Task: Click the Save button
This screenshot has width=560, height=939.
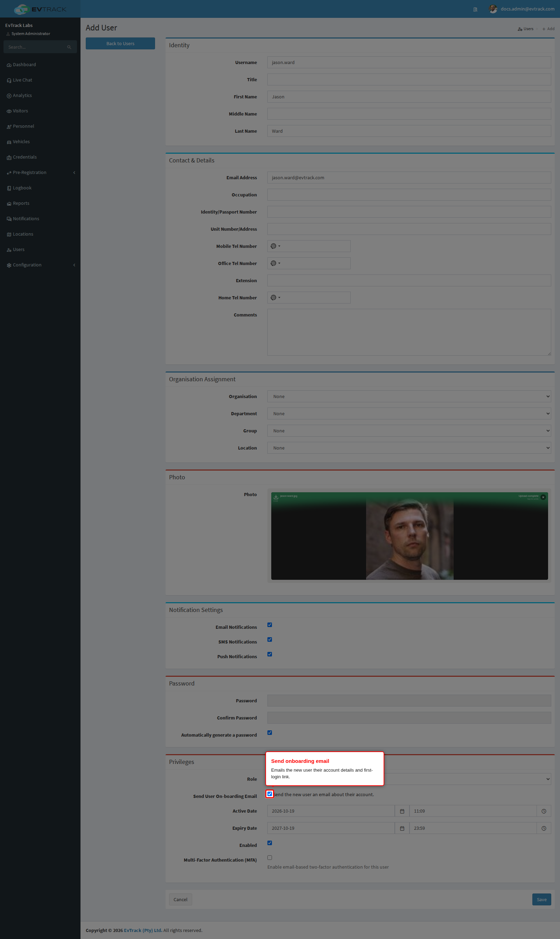Action: click(x=541, y=899)
